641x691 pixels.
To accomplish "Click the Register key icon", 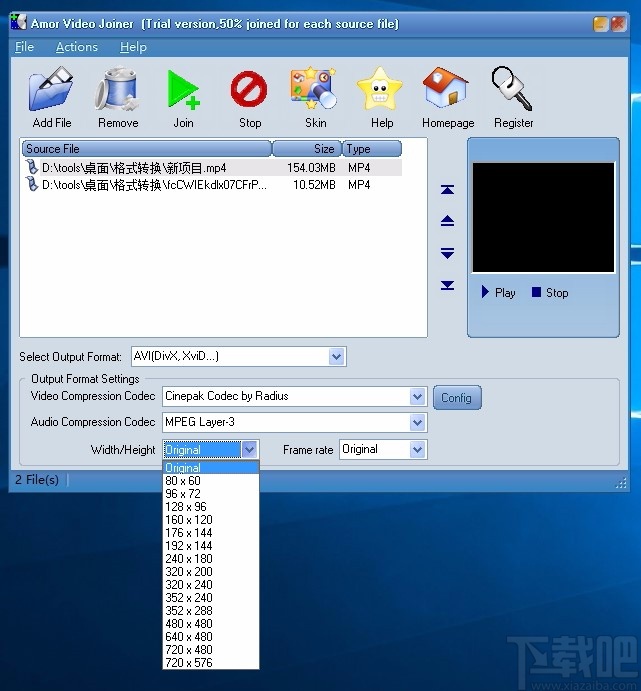I will click(x=512, y=88).
